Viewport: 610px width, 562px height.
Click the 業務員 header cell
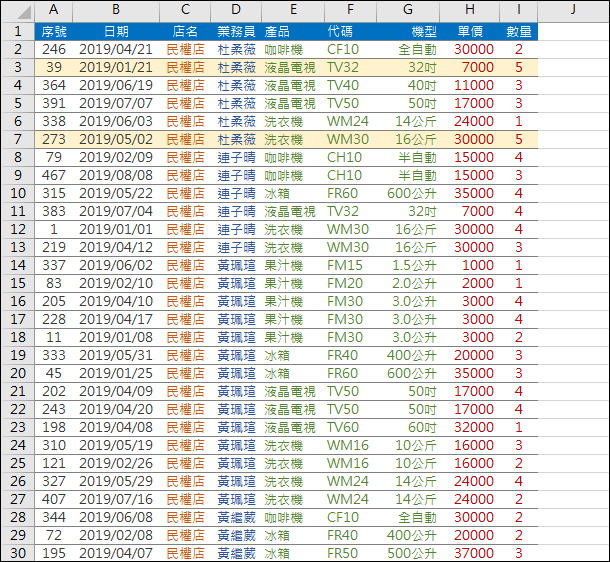pos(236,32)
